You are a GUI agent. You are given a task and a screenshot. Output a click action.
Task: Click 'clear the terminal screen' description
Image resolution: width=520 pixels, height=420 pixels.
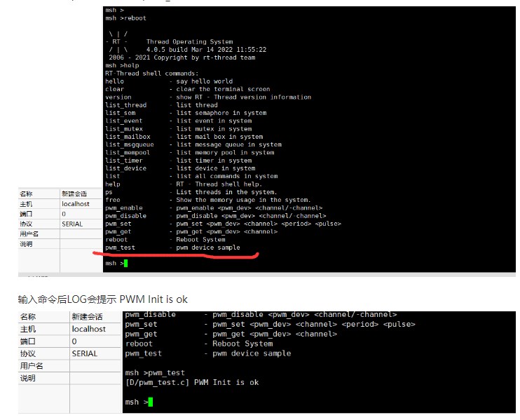pyautogui.click(x=223, y=89)
